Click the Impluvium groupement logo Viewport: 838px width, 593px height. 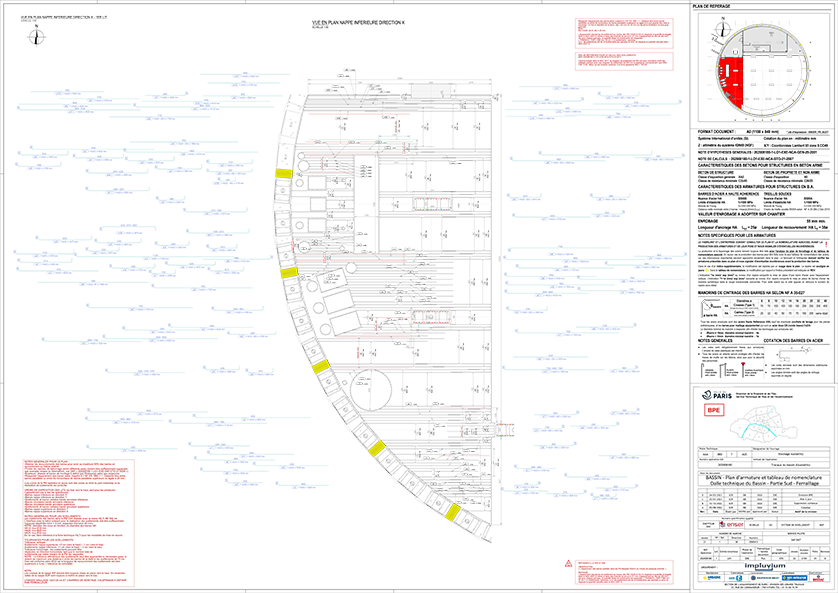pos(765,566)
